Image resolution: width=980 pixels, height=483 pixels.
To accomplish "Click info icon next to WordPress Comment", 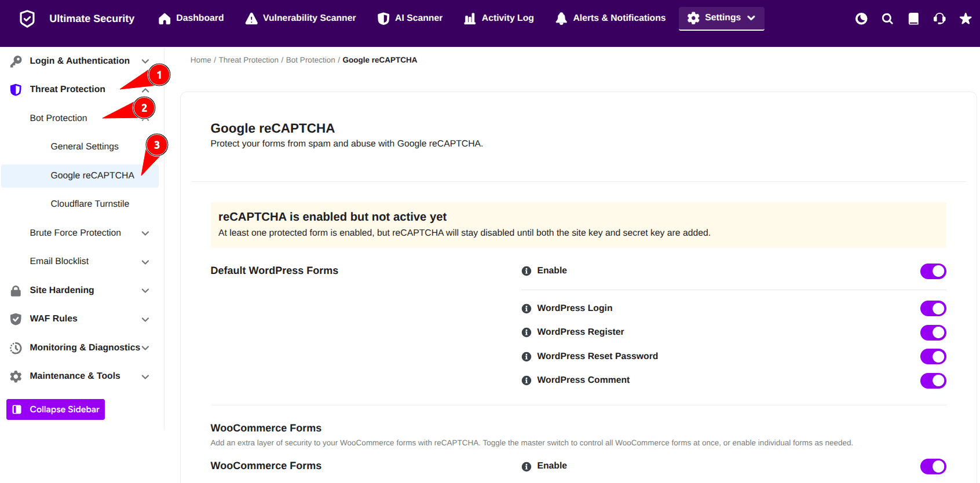I will click(x=526, y=380).
